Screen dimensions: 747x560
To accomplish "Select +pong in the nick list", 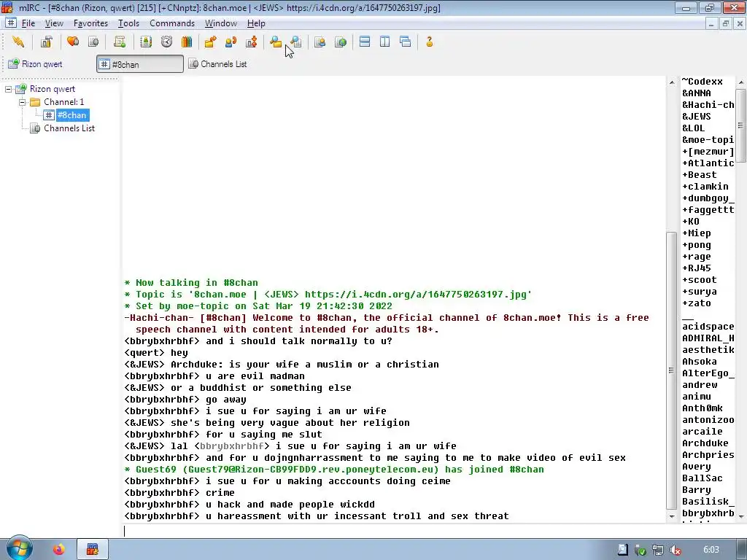I will (x=697, y=245).
